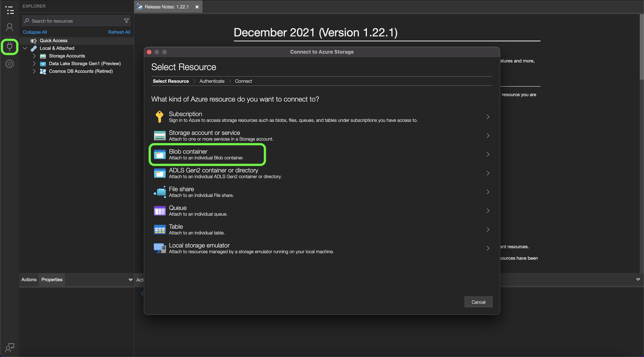This screenshot has width=644, height=357.
Task: Select Local storage emulator option
Action: 321,248
